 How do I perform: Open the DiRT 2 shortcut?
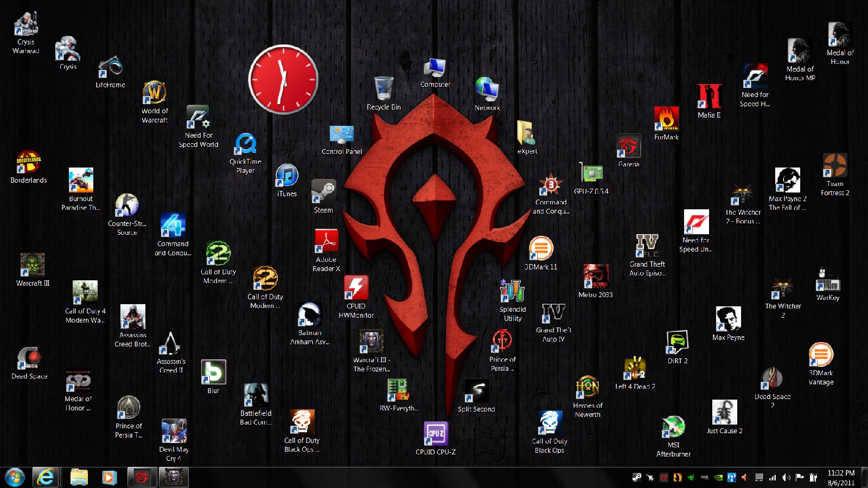678,348
